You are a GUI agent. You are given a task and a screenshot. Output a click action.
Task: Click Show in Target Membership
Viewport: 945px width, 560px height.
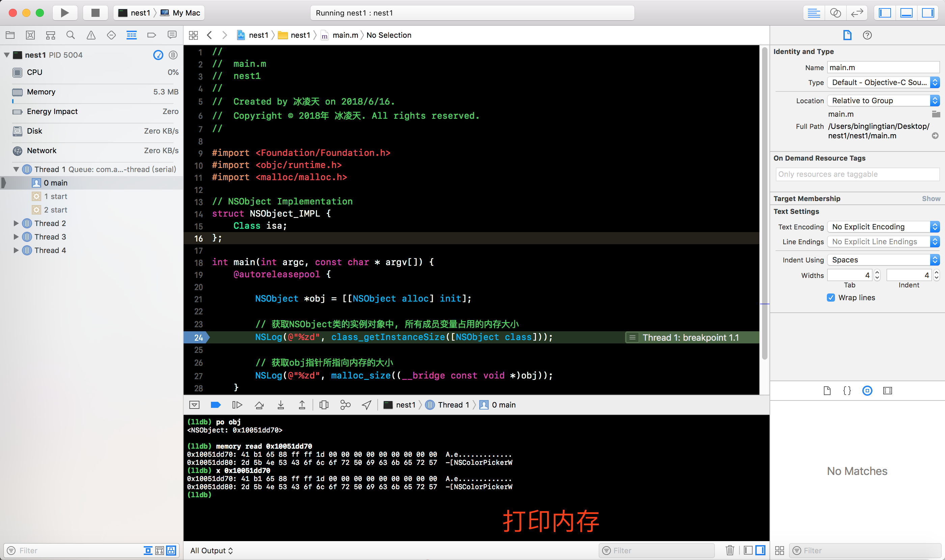930,198
